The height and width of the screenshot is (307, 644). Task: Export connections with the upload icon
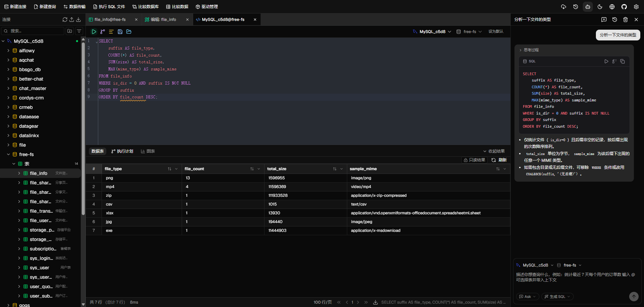coord(72,20)
